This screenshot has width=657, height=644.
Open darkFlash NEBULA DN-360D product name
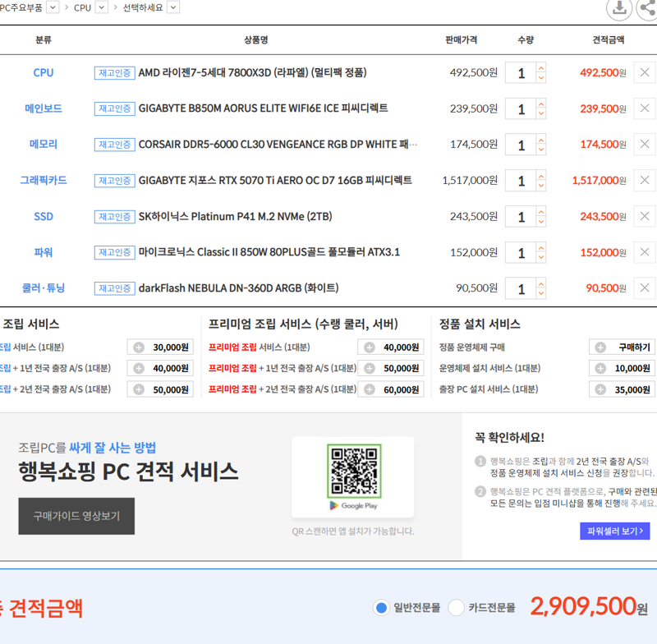click(238, 287)
